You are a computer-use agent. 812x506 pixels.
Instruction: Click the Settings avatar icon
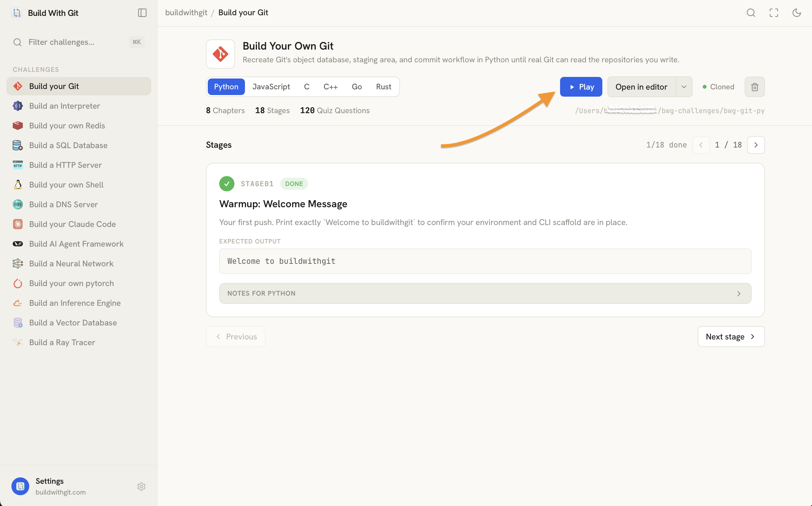[x=20, y=486]
